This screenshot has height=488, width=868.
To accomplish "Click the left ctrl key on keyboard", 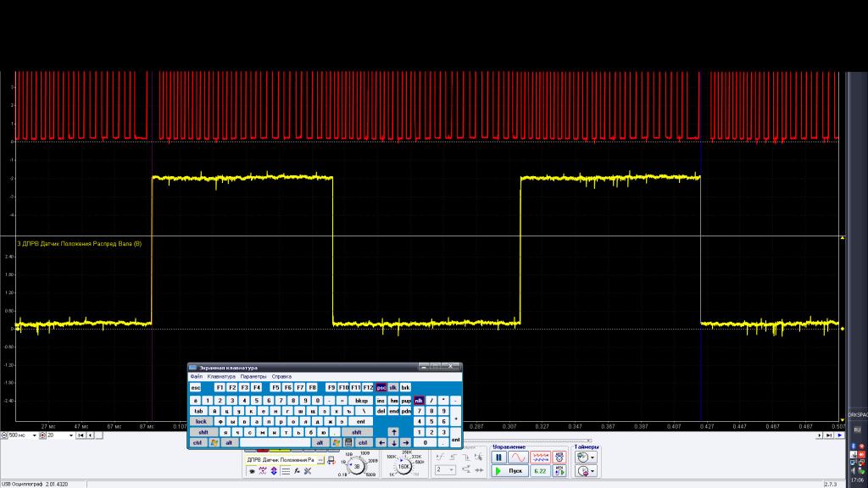I will [x=198, y=442].
